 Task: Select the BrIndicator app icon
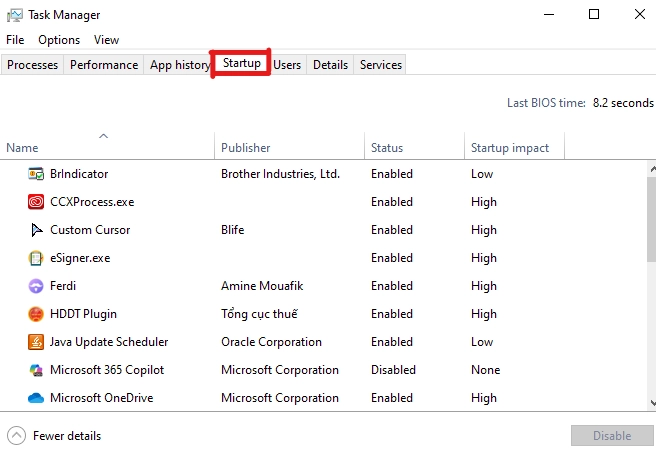click(36, 174)
